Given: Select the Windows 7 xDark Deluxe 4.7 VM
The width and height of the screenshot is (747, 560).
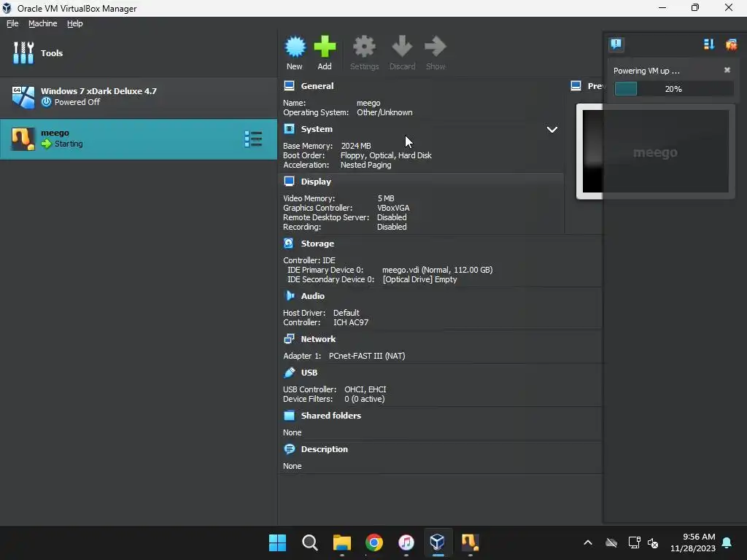Looking at the screenshot, I should point(138,96).
